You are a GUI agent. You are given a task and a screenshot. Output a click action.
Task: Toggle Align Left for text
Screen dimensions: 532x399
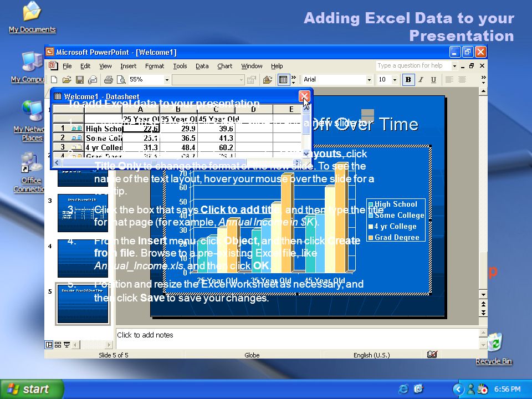pyautogui.click(x=449, y=80)
